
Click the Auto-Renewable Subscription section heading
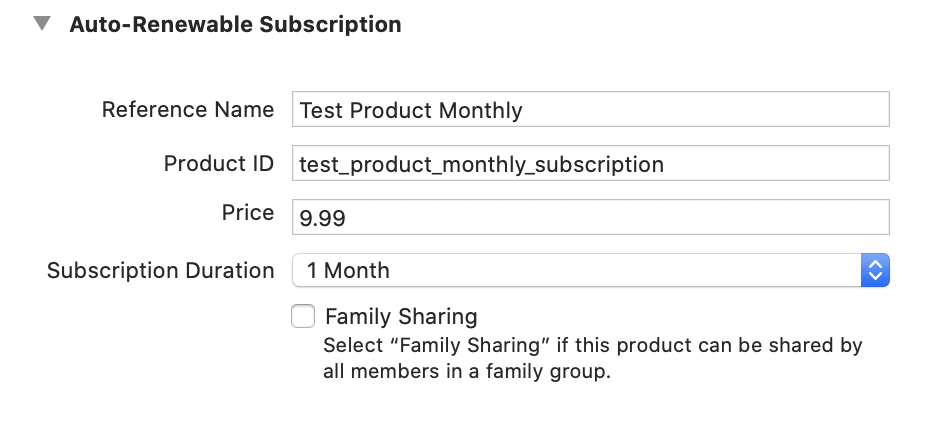click(x=235, y=24)
